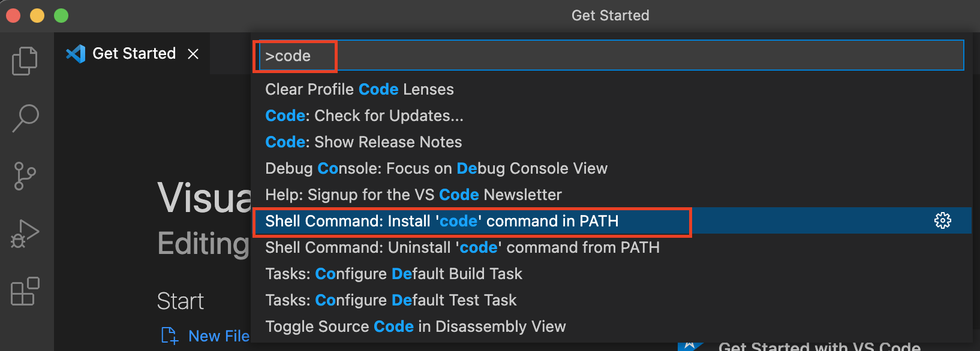Open the Search view icon
This screenshot has width=980, height=351.
[x=25, y=118]
